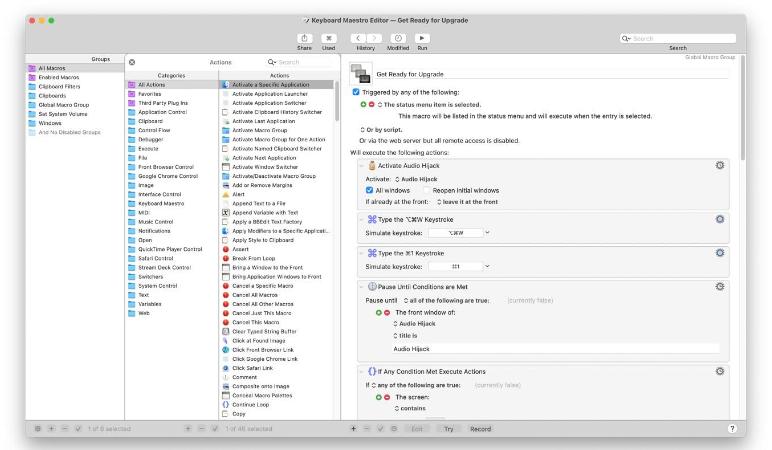This screenshot has width=772, height=450.
Task: Open gear menu for Activate Audio Hijack action
Action: tap(720, 165)
